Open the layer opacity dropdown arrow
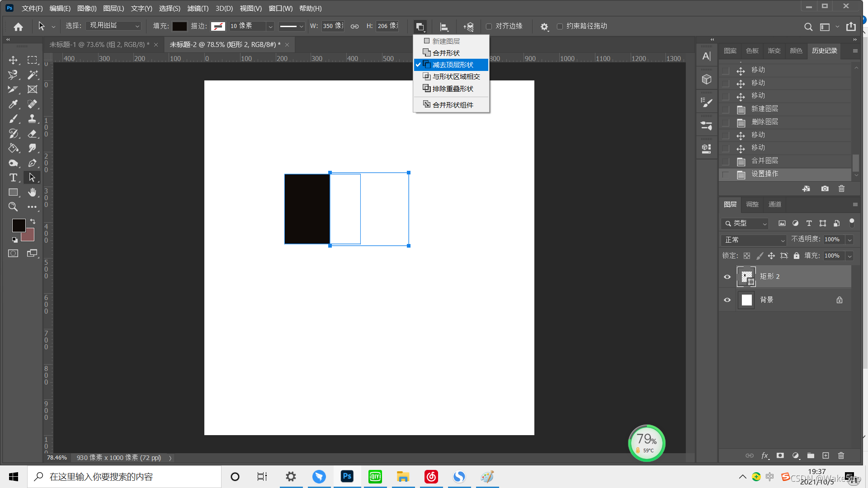The image size is (868, 488). tap(849, 239)
